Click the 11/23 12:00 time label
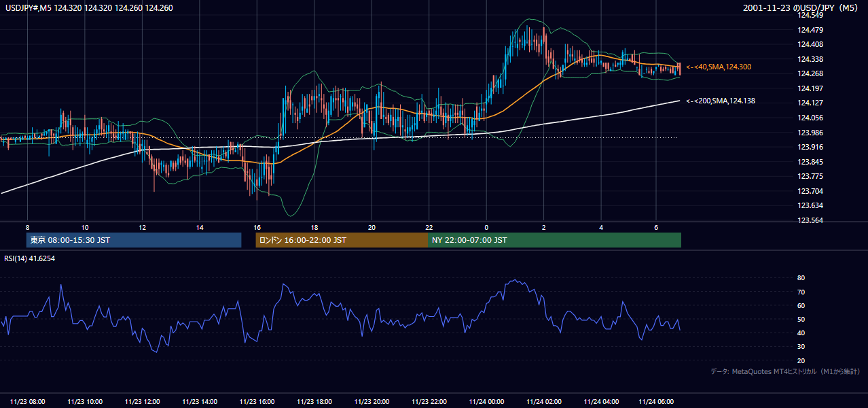The height and width of the screenshot is (408, 868). (x=142, y=402)
